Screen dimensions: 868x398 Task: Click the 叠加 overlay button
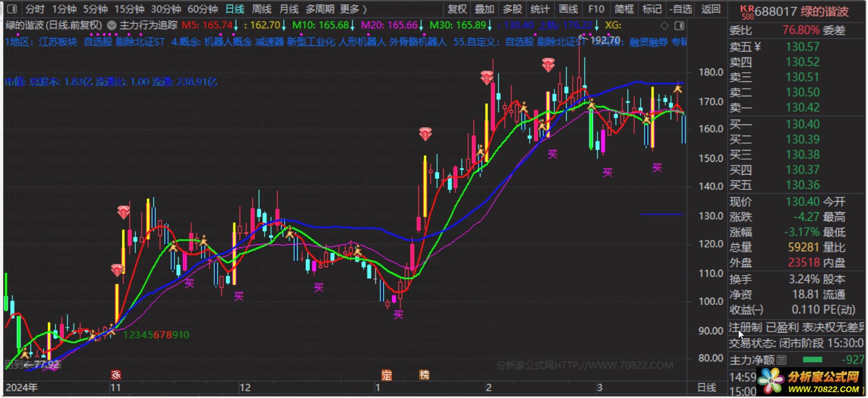[484, 9]
